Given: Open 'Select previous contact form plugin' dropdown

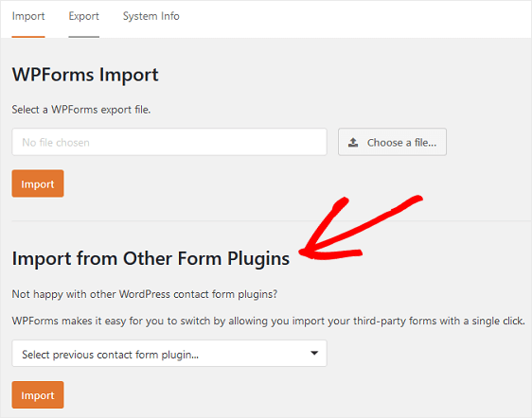Looking at the screenshot, I should (169, 354).
